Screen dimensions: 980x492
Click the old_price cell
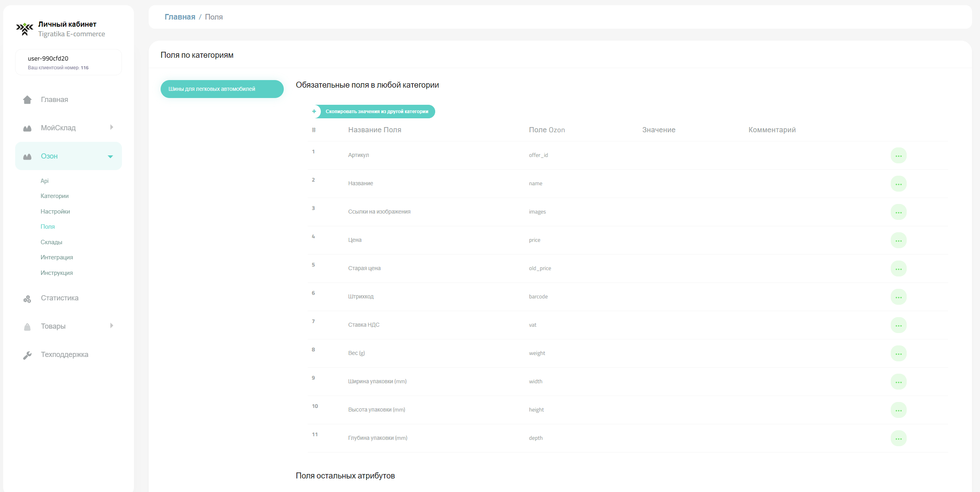click(540, 269)
